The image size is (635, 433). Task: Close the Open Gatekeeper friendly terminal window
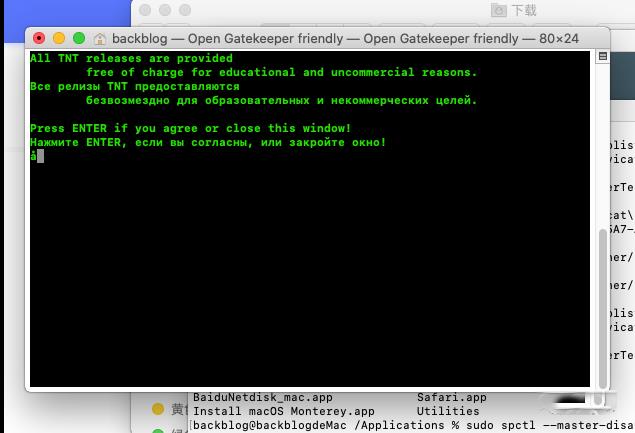39,38
